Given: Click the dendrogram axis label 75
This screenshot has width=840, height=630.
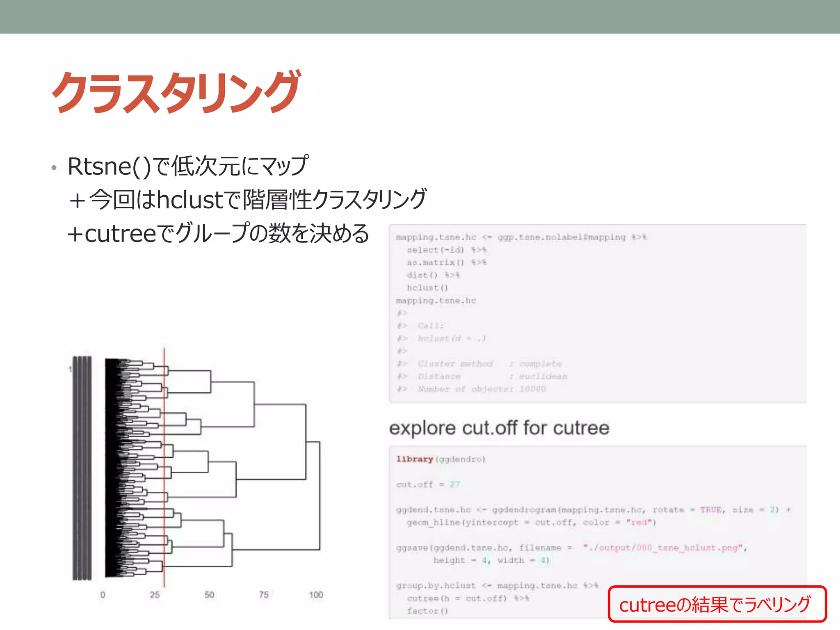Looking at the screenshot, I should pos(264,595).
